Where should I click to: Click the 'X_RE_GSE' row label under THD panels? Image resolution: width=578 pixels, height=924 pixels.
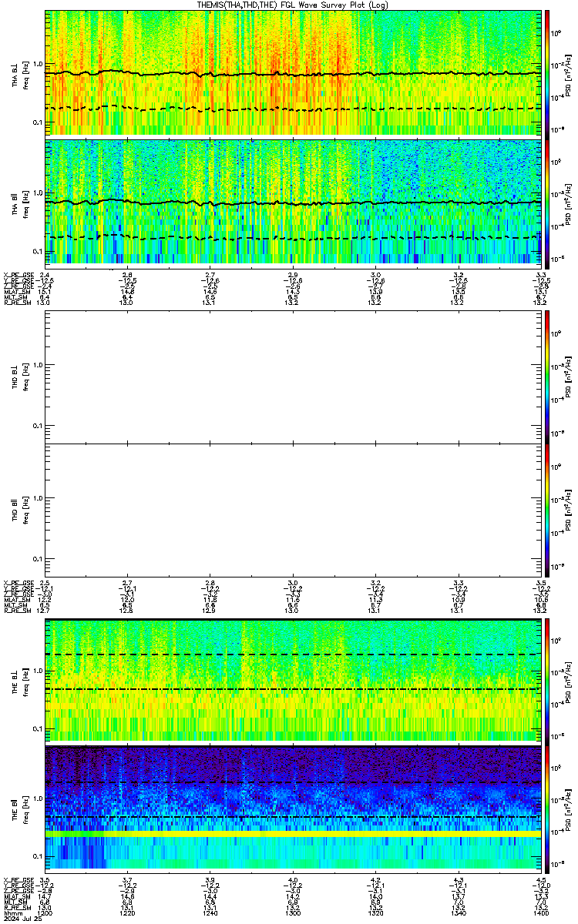(x=17, y=583)
